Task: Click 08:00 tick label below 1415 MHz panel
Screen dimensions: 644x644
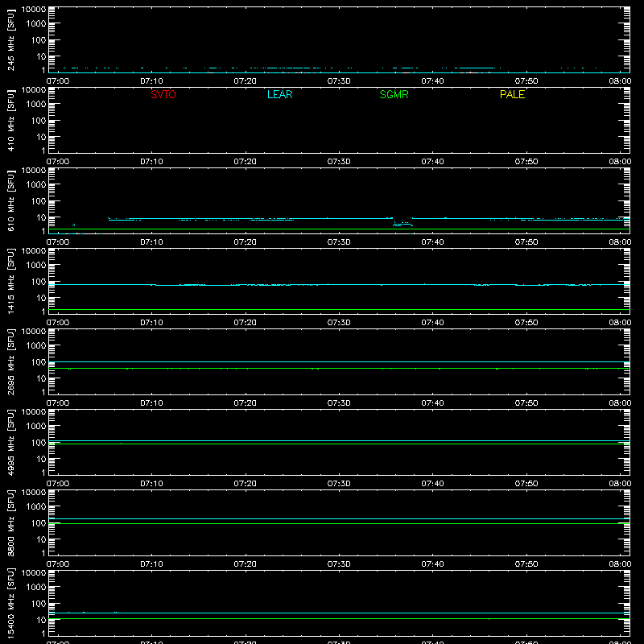Action: click(x=620, y=323)
